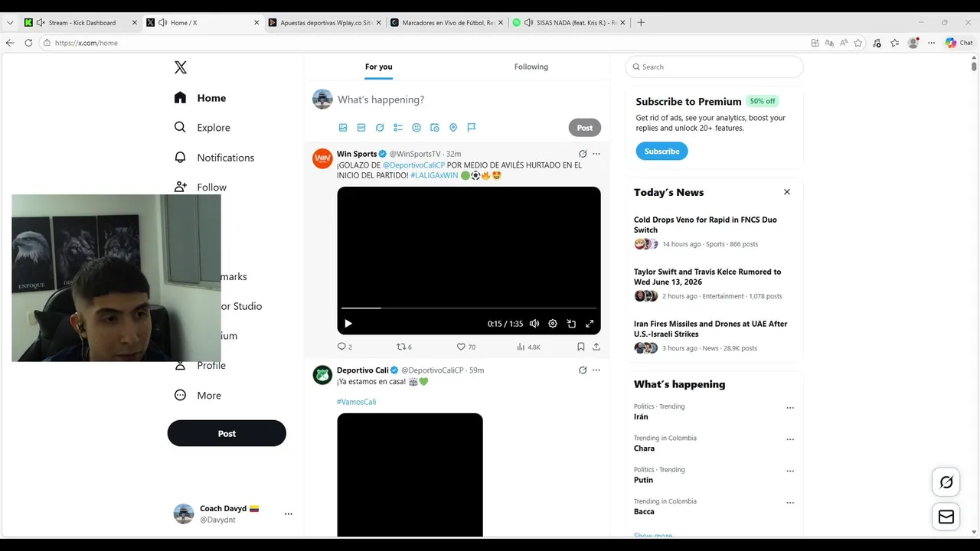Add this page to favorites

click(x=858, y=43)
